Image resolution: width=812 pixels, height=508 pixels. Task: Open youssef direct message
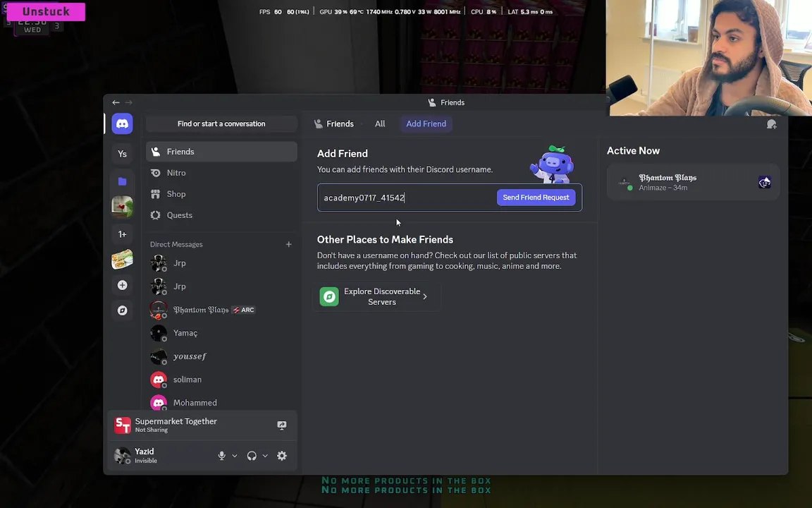pos(221,356)
